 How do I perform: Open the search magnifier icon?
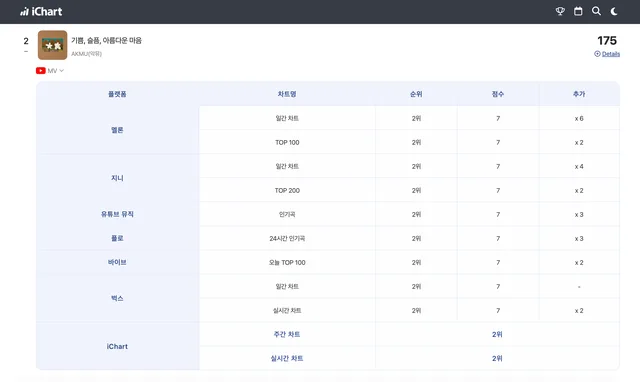pyautogui.click(x=596, y=11)
